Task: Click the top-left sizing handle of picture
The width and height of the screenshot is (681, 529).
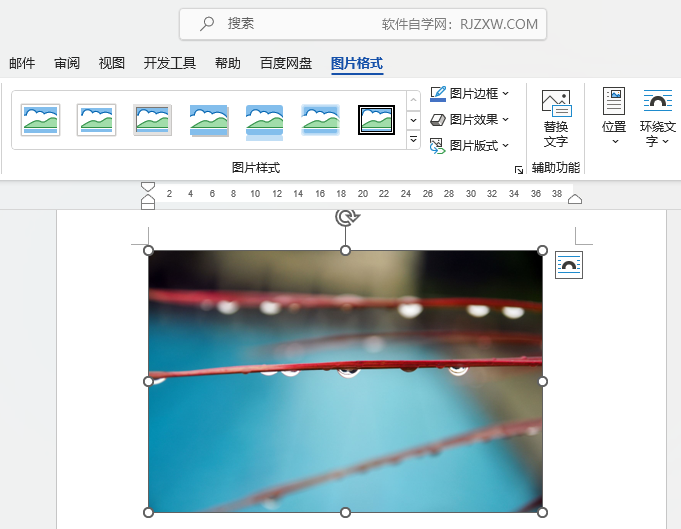Action: (x=148, y=251)
